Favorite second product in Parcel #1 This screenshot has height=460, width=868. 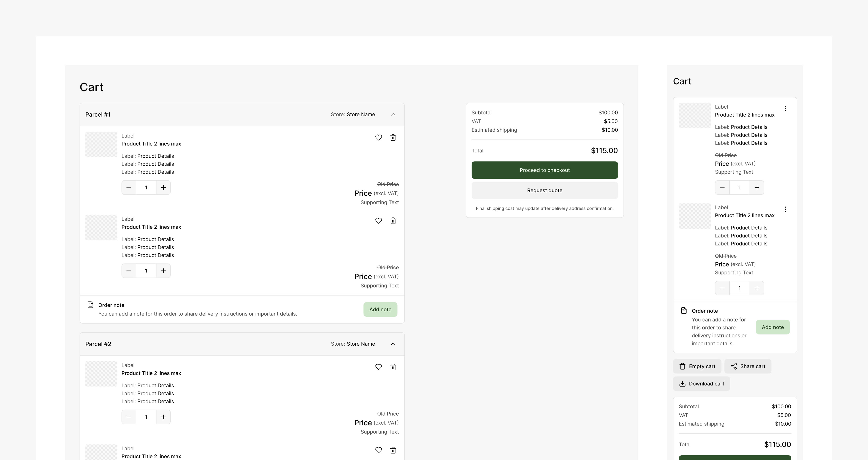click(x=378, y=221)
